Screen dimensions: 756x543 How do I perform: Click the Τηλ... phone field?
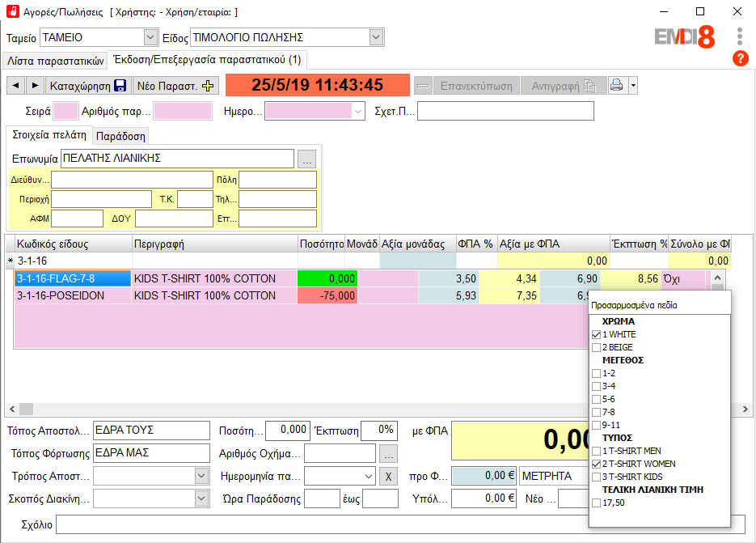[x=277, y=199]
